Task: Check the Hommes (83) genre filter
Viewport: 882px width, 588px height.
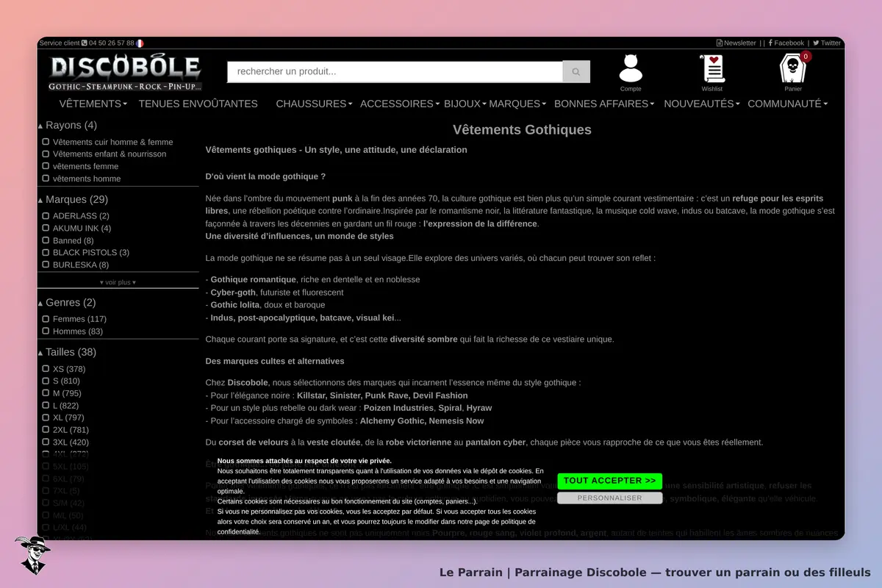Action: [x=46, y=331]
